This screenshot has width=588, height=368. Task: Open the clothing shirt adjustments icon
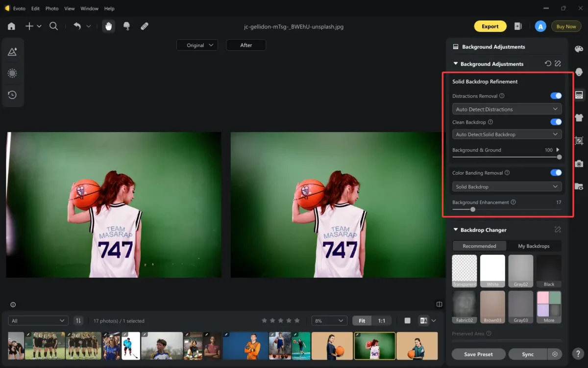579,118
